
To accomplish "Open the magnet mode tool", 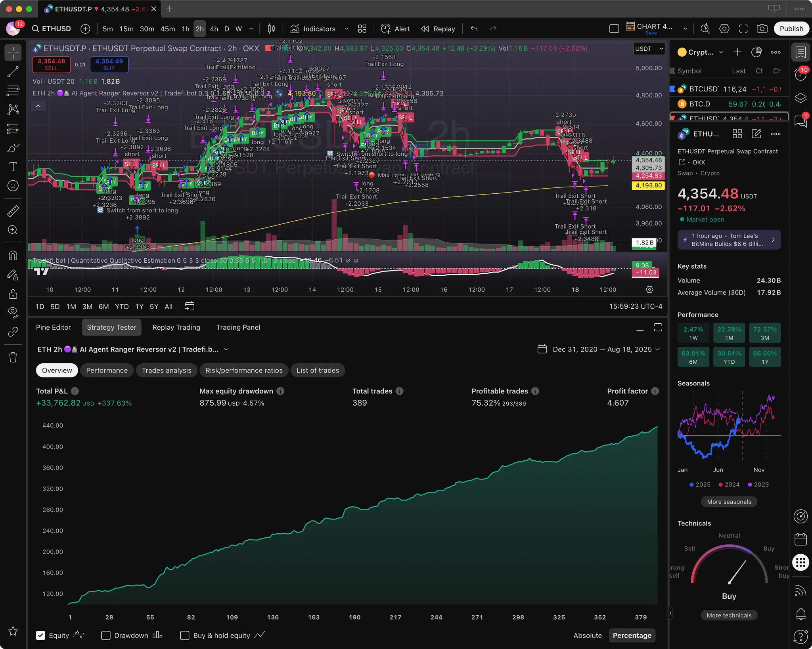I will tap(13, 256).
